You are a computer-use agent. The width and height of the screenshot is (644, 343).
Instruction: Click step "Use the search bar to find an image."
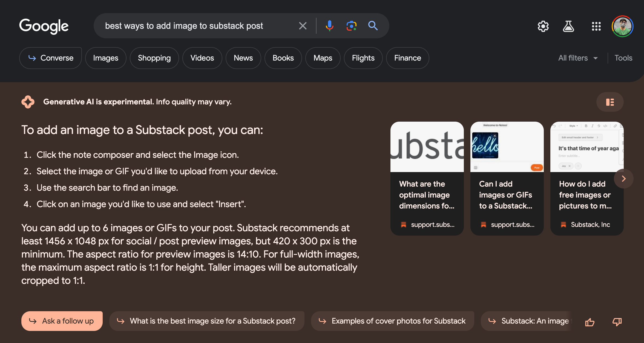pyautogui.click(x=107, y=188)
